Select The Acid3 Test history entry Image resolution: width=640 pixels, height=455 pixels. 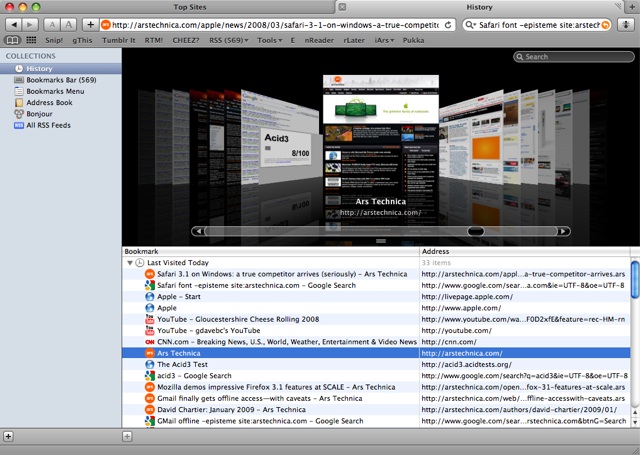click(x=376, y=364)
